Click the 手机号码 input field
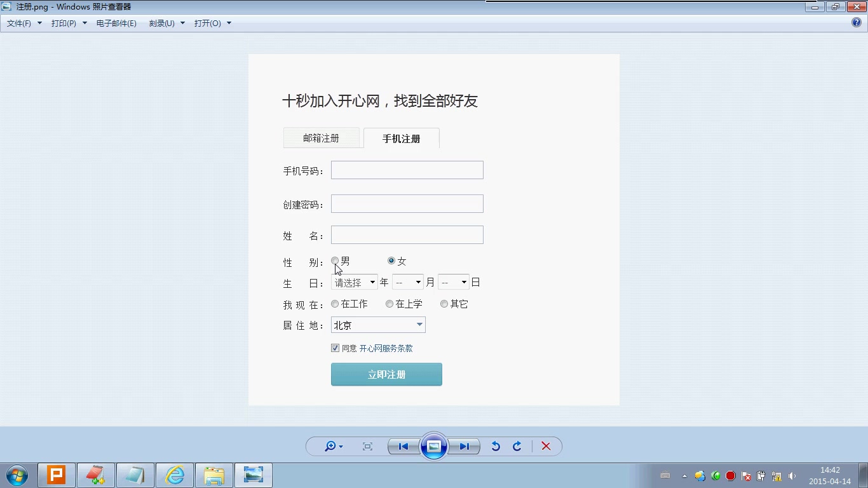The width and height of the screenshot is (868, 488). [x=407, y=170]
